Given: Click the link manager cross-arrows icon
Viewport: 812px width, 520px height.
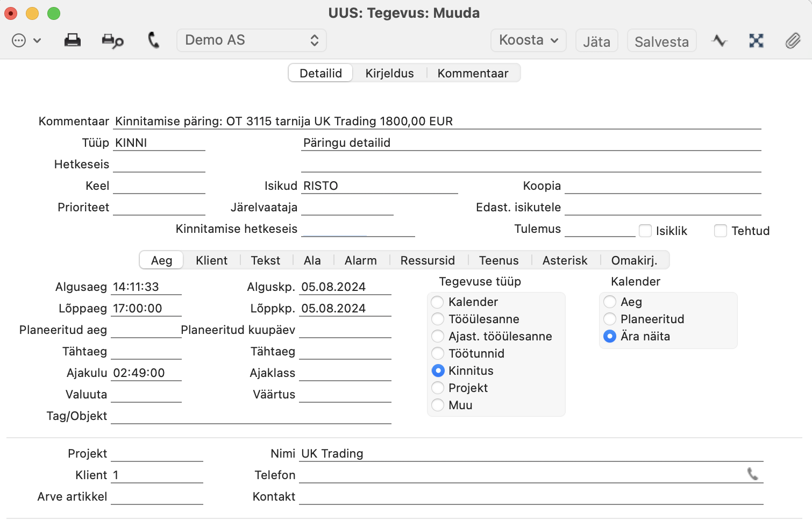Looking at the screenshot, I should (x=756, y=40).
